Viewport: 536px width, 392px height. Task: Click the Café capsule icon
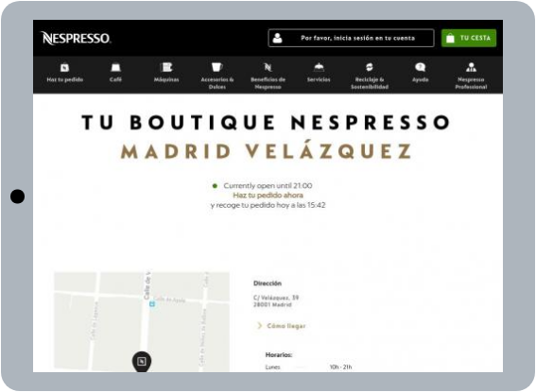point(115,68)
